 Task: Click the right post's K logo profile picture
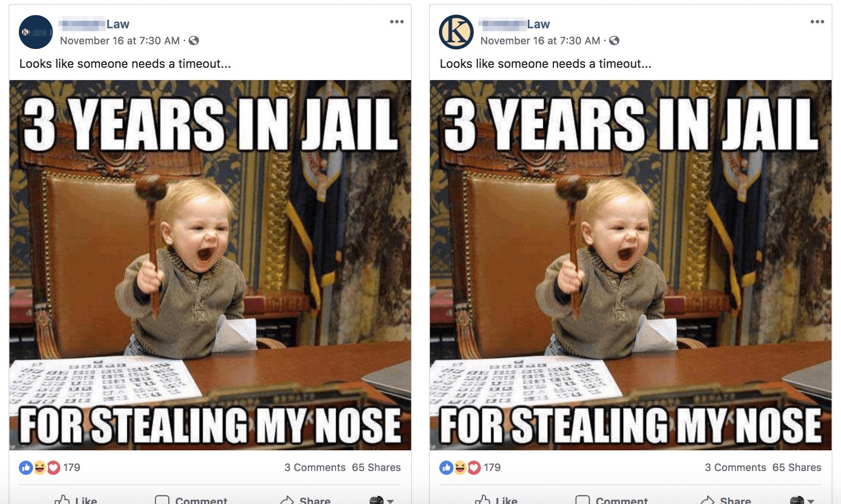tap(456, 32)
